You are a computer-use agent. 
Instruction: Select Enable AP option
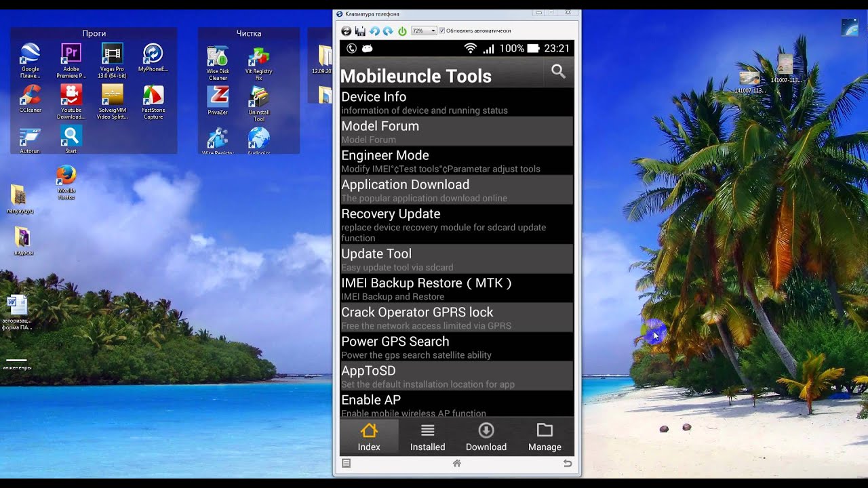(x=456, y=404)
